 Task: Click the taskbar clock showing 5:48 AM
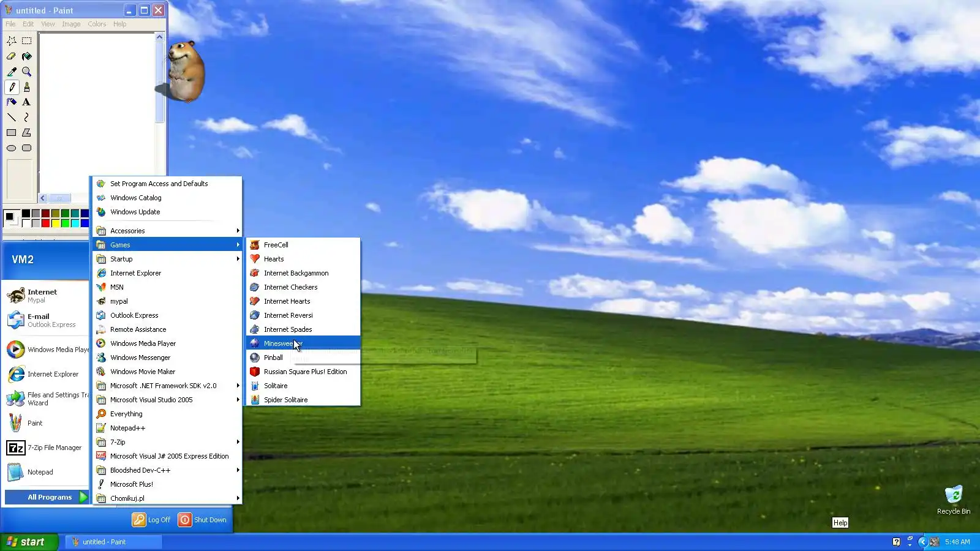click(x=957, y=542)
